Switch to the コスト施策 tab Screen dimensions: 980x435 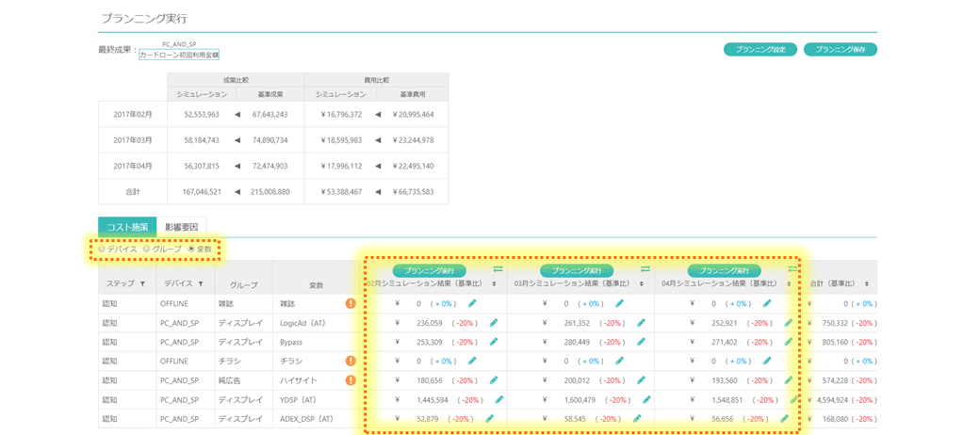[x=127, y=227]
